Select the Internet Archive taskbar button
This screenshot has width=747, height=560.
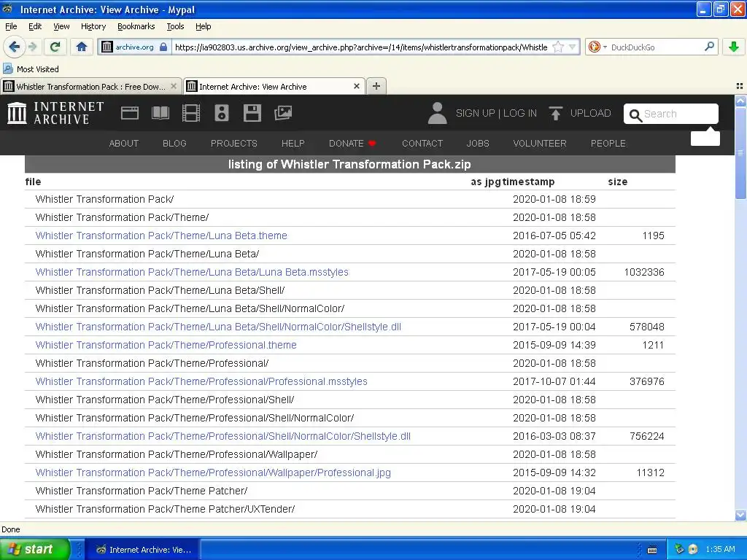[x=144, y=550]
